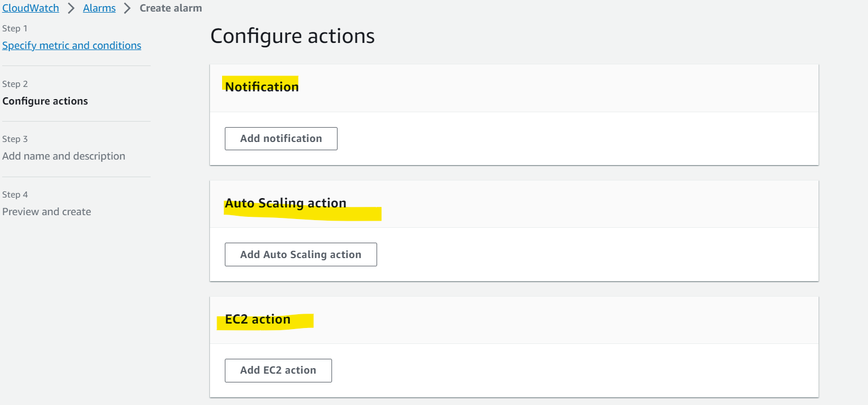The width and height of the screenshot is (868, 405).
Task: Click the Configure actions page title
Action: (292, 36)
